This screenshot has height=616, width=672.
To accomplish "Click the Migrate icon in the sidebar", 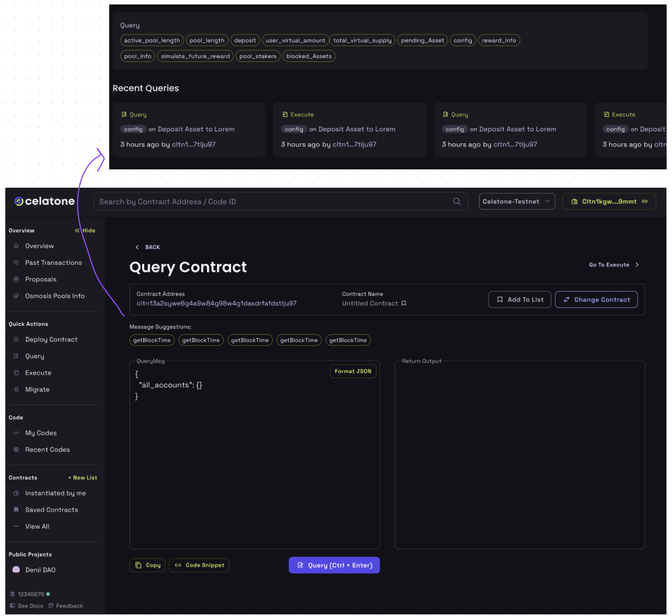I will [x=16, y=389].
